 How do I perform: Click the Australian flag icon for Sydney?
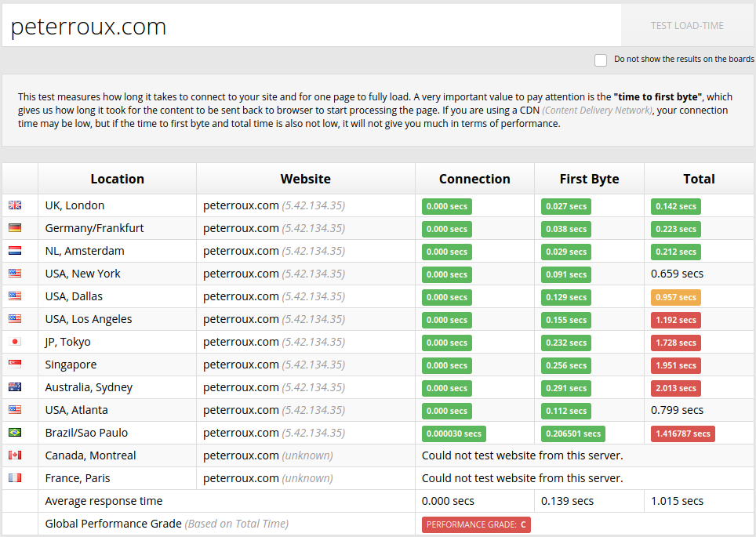tap(15, 386)
